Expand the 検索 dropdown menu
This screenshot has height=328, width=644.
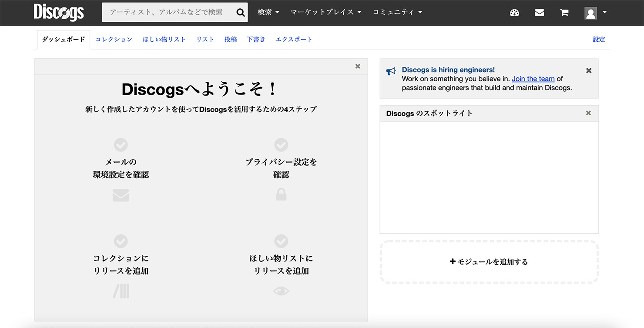pyautogui.click(x=268, y=12)
